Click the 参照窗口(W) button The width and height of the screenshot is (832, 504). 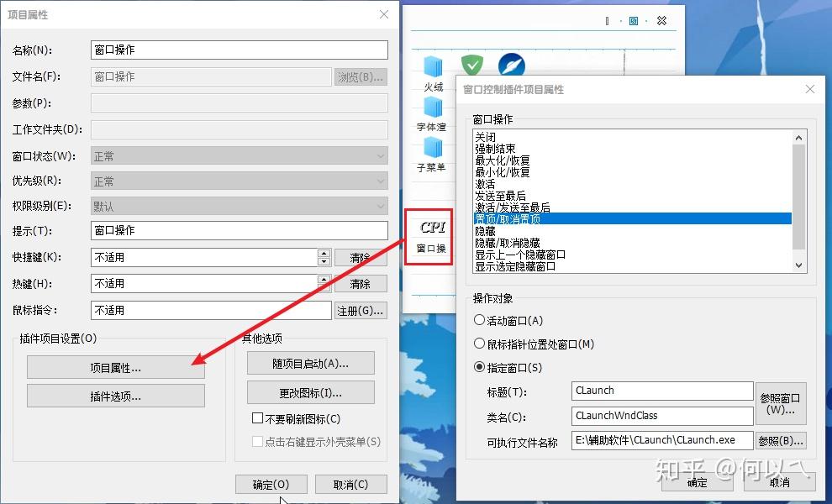click(x=781, y=403)
